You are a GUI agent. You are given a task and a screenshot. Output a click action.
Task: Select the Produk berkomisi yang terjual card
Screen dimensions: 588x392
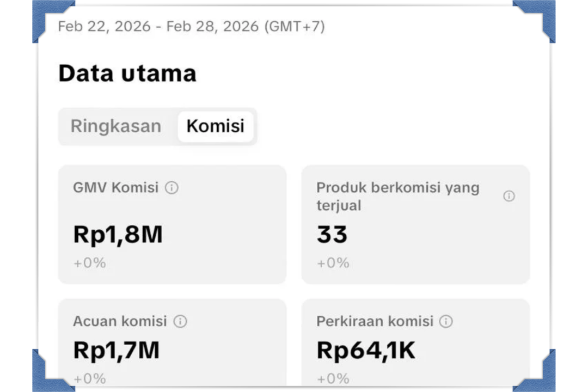coord(415,224)
